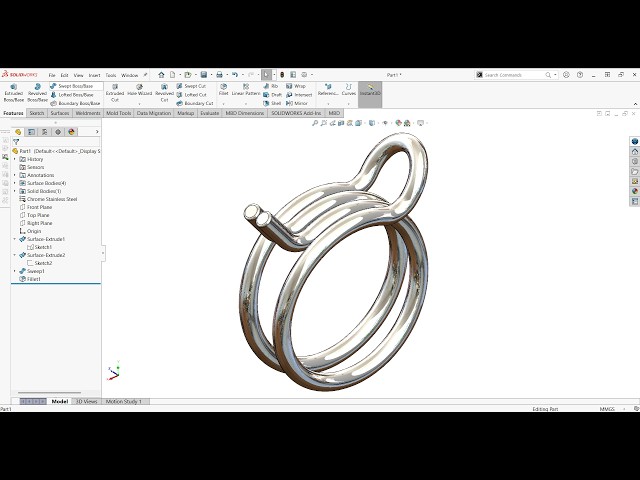
Task: Choose the Swept Boss/Base command
Action: pyautogui.click(x=72, y=86)
